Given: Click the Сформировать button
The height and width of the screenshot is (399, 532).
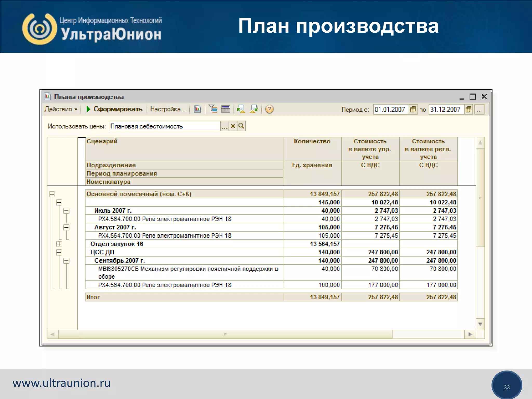Looking at the screenshot, I should click(x=114, y=109).
